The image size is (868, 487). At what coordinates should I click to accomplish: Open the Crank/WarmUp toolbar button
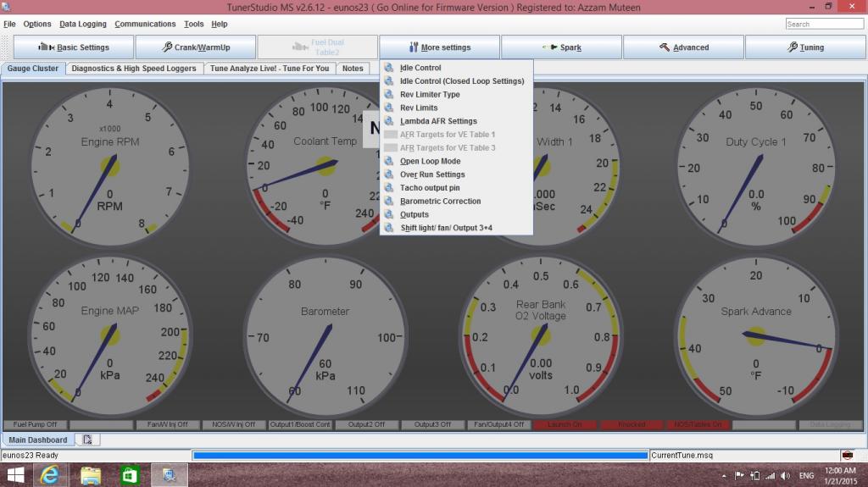196,47
